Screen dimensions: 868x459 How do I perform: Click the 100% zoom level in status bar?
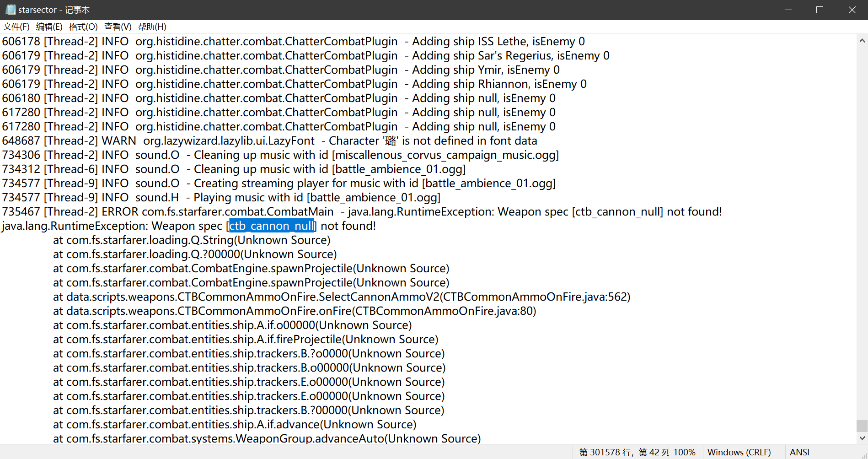coord(684,452)
